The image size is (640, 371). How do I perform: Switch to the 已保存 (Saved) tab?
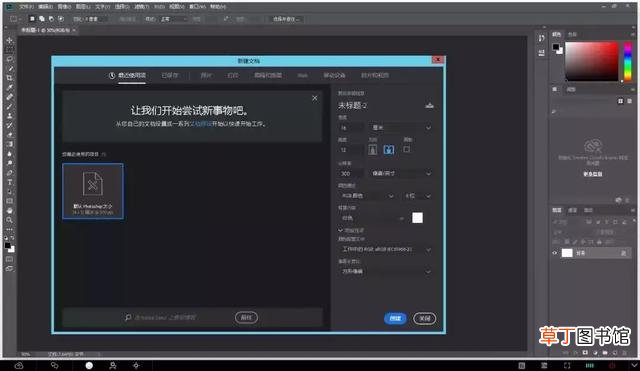[170, 75]
